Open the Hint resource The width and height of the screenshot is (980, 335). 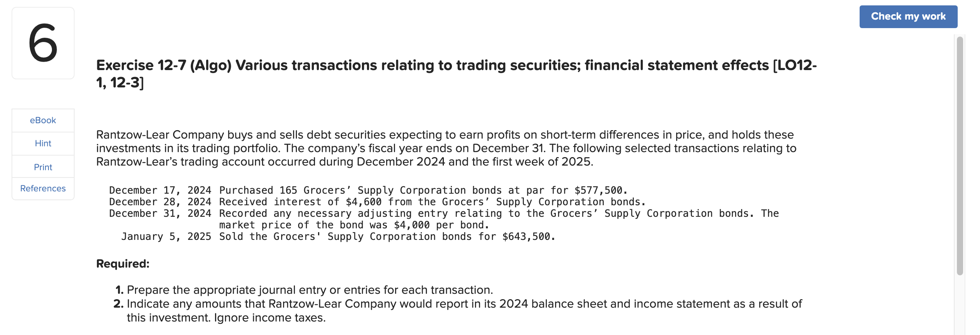43,143
